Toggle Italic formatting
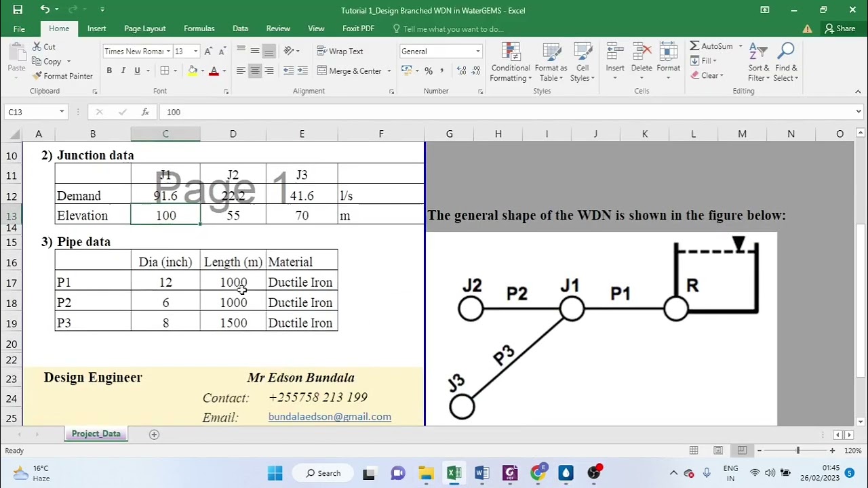 pos(123,70)
